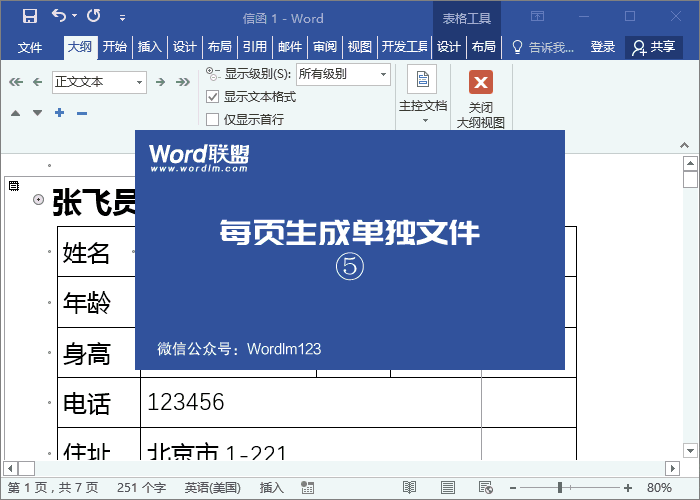Screen dimensions: 700x500
Task: Click the horizontal scrollbar right arrow
Action: pyautogui.click(x=672, y=469)
